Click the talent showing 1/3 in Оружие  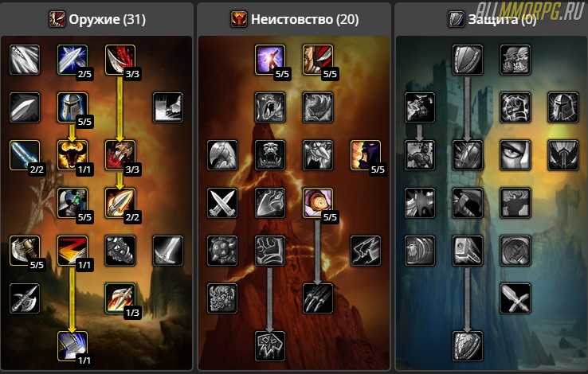(120, 298)
